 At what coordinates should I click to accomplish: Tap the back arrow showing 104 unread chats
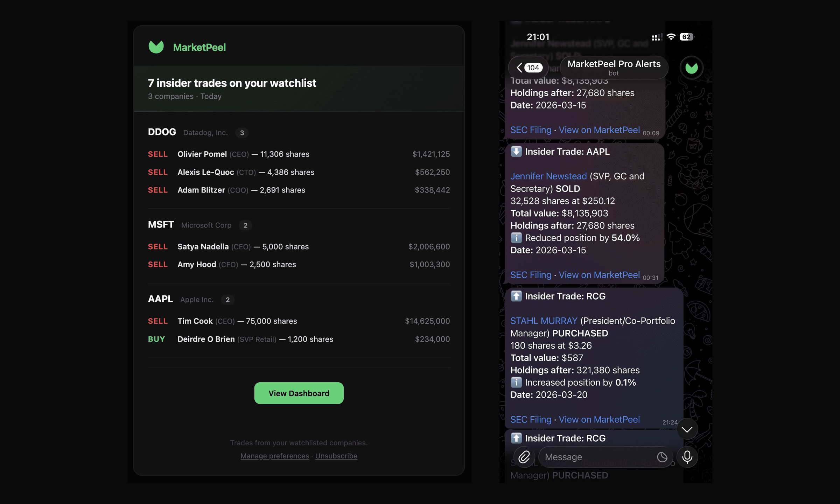528,67
